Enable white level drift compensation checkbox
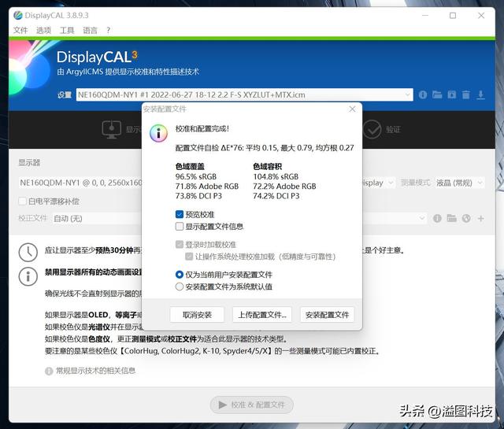Viewport: 504px width, 429px height. click(23, 202)
